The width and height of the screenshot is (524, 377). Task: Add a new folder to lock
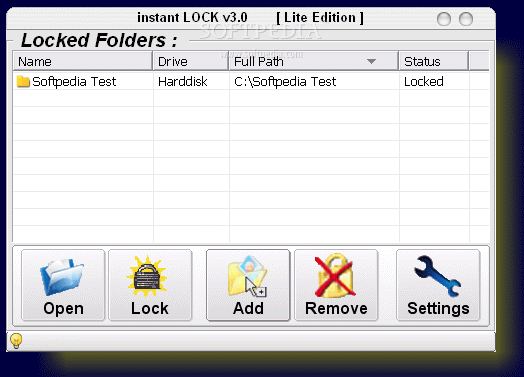pos(248,285)
